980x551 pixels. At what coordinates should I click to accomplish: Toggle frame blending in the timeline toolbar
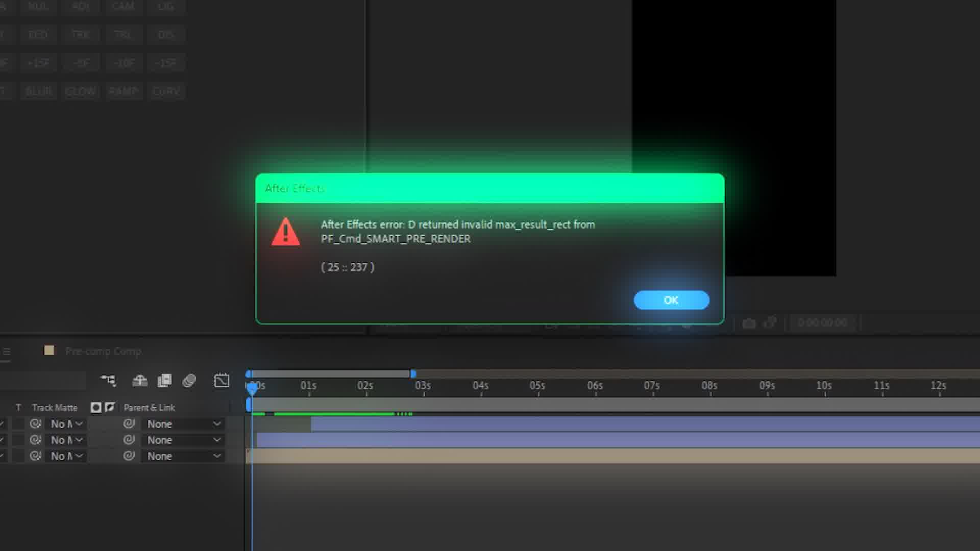164,380
